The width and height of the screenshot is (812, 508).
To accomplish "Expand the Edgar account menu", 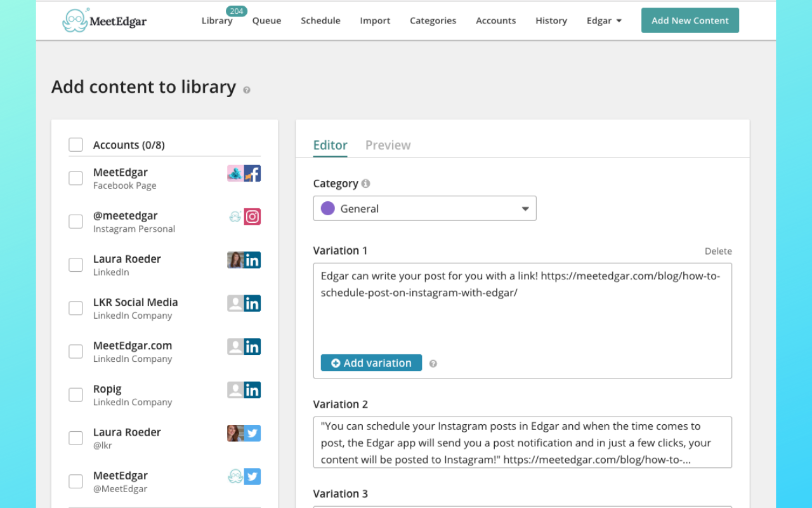I will coord(604,21).
